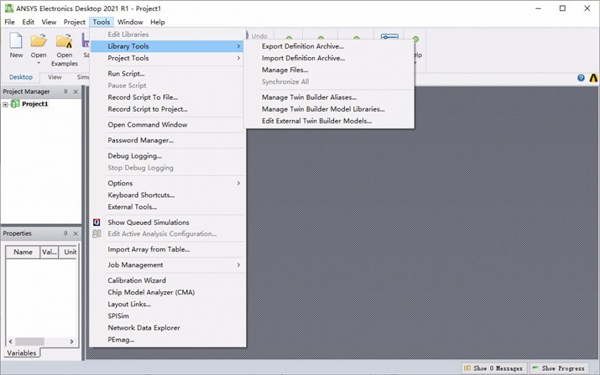Click the Properties scrollbar right arrow

pyautogui.click(x=72, y=341)
